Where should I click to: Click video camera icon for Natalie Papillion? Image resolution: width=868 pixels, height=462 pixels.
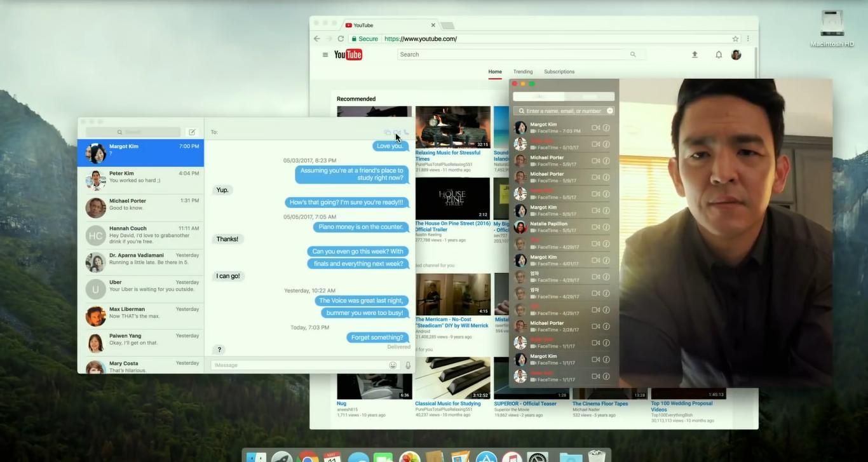(x=595, y=227)
